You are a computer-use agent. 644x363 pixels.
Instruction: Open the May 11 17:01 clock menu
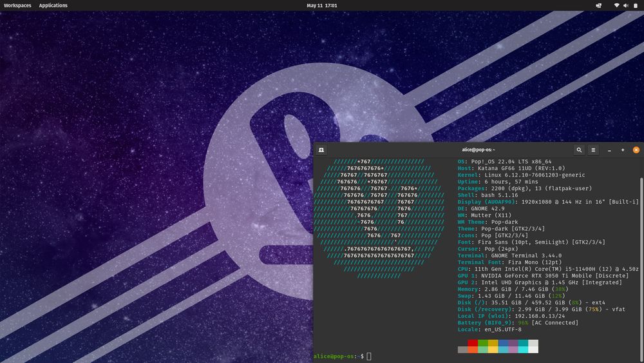(x=321, y=5)
